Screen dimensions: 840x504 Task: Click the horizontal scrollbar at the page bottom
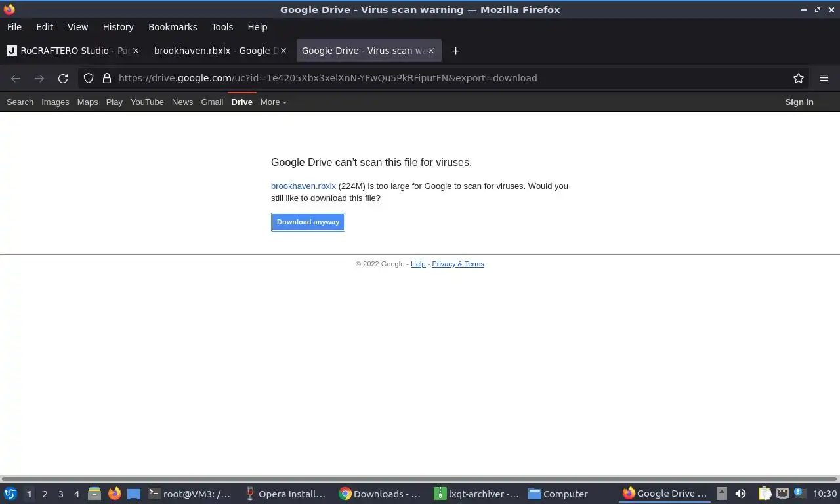(420, 479)
